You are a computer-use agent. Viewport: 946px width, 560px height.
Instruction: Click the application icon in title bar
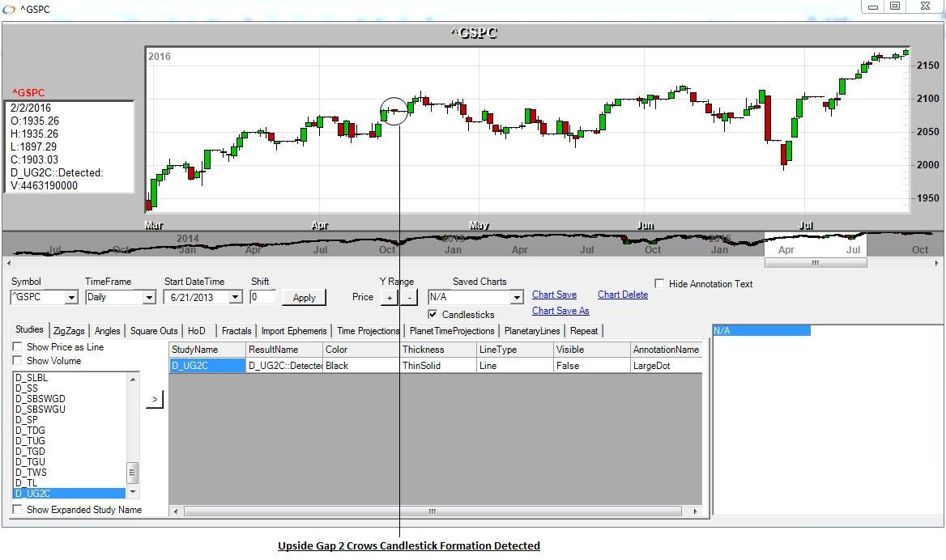click(9, 9)
